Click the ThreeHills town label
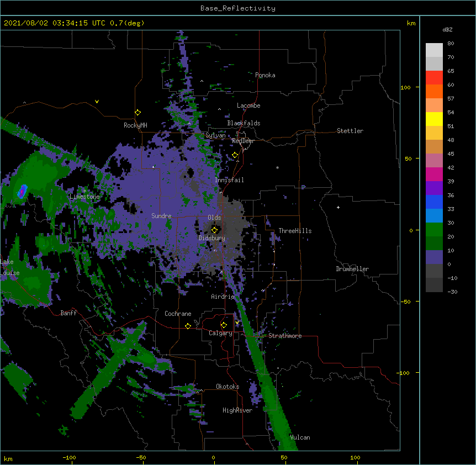The height and width of the screenshot is (465, 476). [295, 231]
